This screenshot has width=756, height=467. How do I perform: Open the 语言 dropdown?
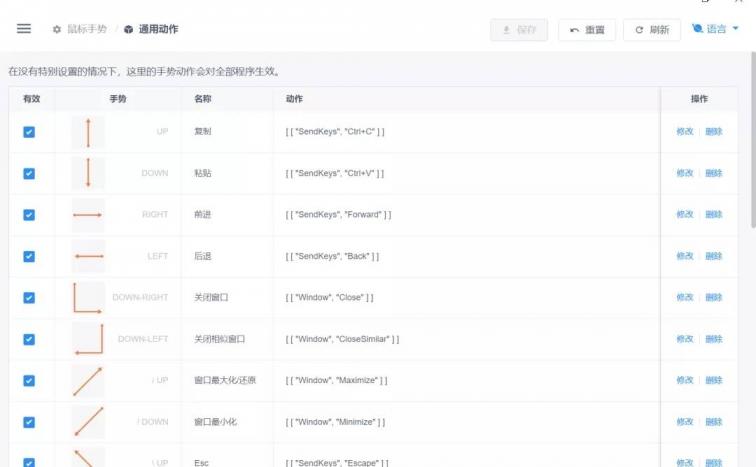pyautogui.click(x=715, y=29)
